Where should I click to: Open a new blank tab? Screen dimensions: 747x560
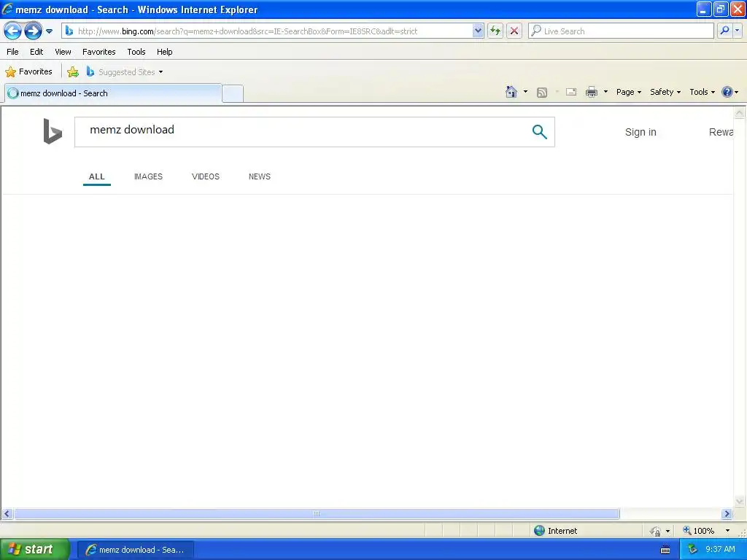coord(233,93)
